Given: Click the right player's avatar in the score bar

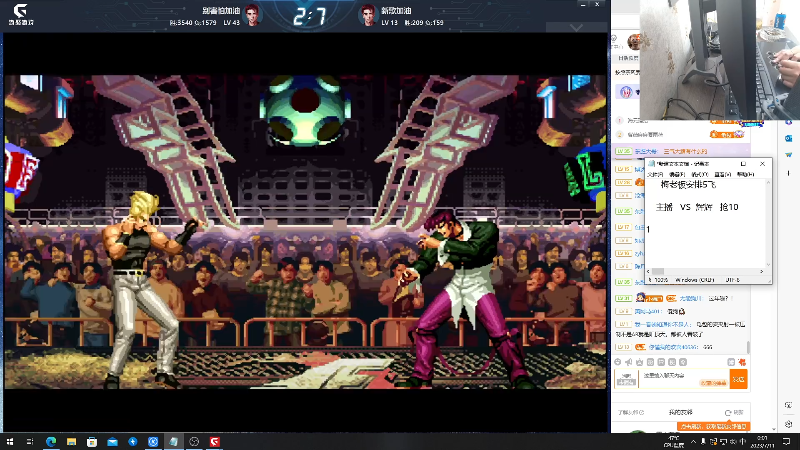Looking at the screenshot, I should click(x=367, y=15).
